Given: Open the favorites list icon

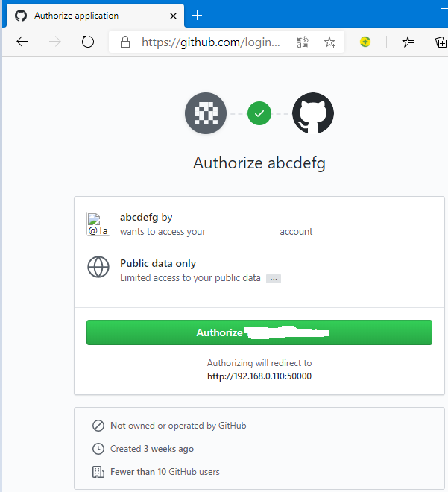Looking at the screenshot, I should [x=408, y=42].
